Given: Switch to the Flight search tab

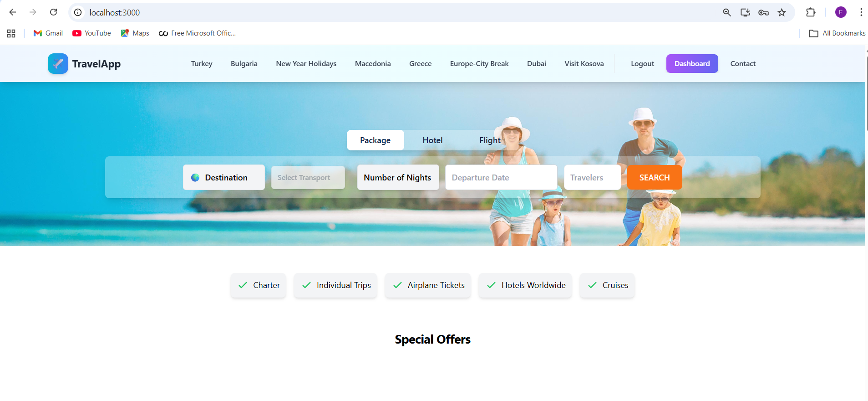Looking at the screenshot, I should coord(490,140).
